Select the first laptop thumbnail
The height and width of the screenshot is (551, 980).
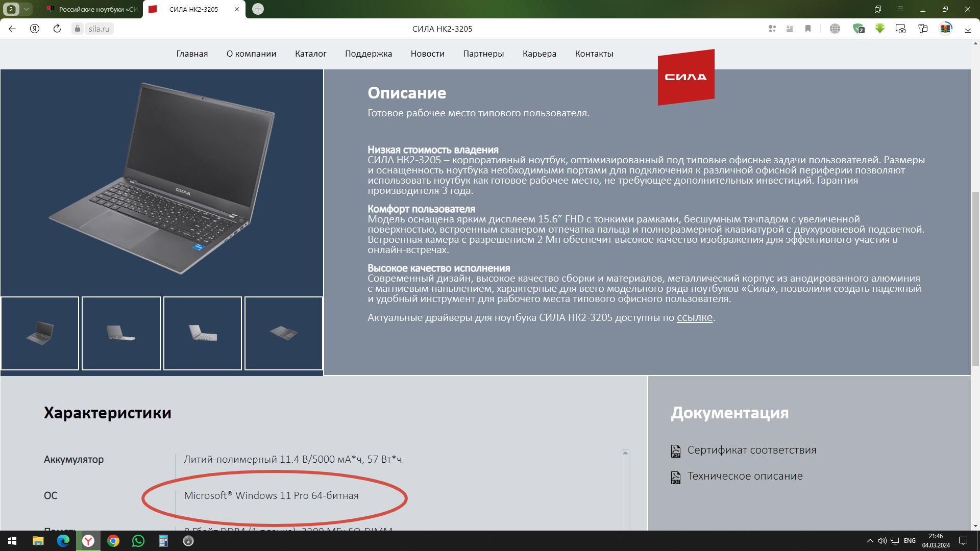coord(40,333)
